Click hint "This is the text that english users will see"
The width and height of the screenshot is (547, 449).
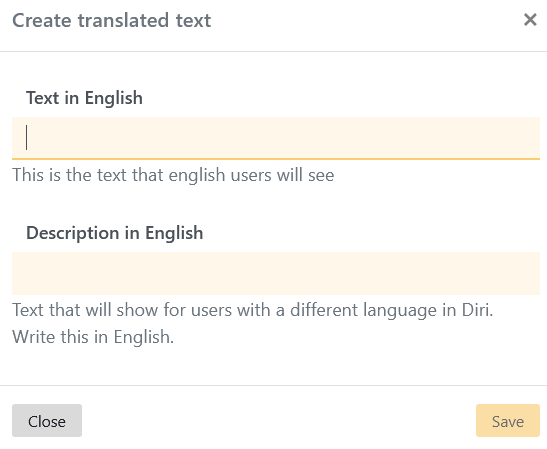(173, 175)
